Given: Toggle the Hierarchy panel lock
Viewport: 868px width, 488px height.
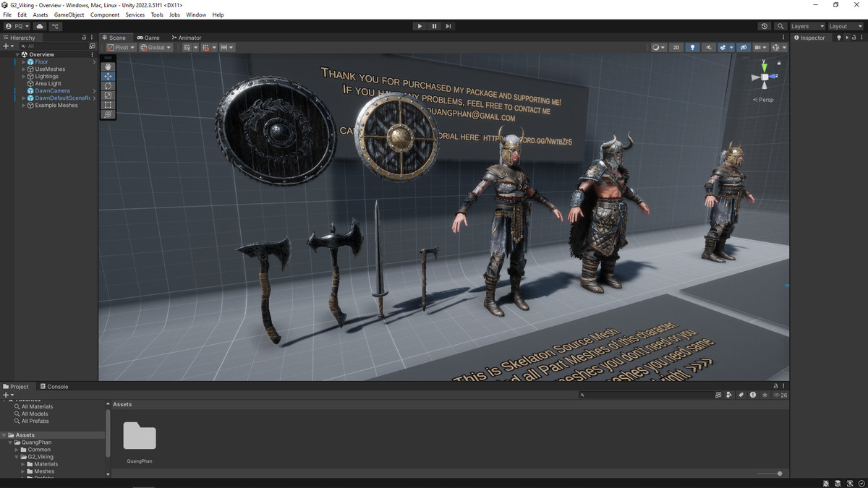Looking at the screenshot, I should click(x=84, y=38).
